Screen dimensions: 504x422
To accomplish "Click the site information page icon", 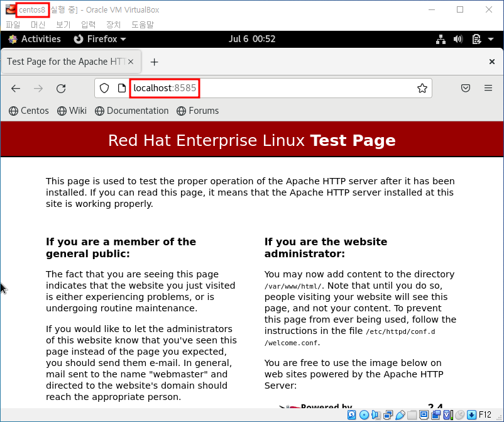I will (121, 88).
